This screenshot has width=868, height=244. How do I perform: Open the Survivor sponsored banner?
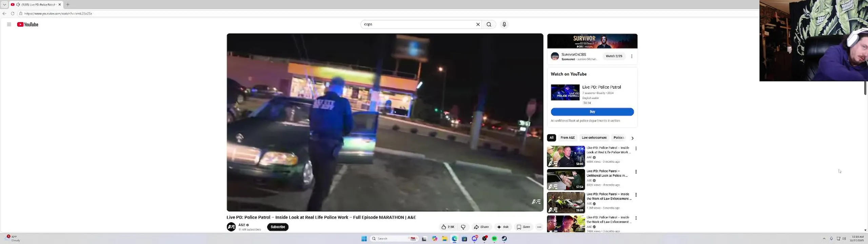point(592,41)
